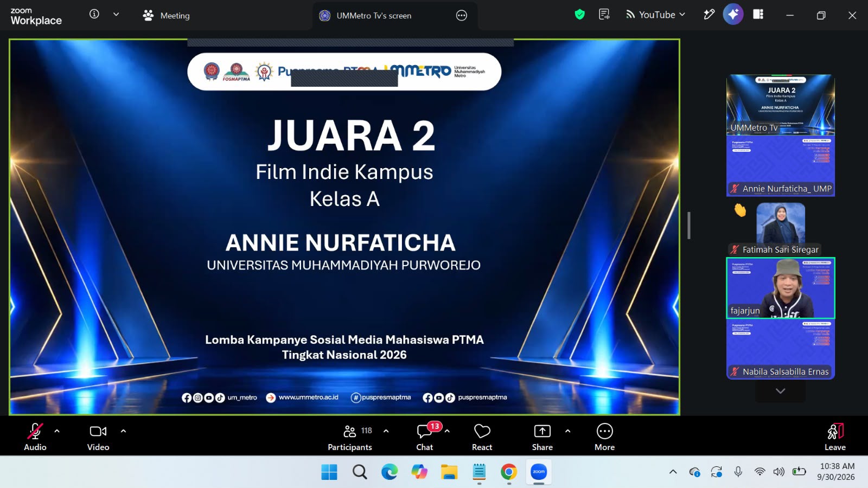The image size is (868, 488).
Task: Open File Explorer from taskbar
Action: (x=449, y=472)
